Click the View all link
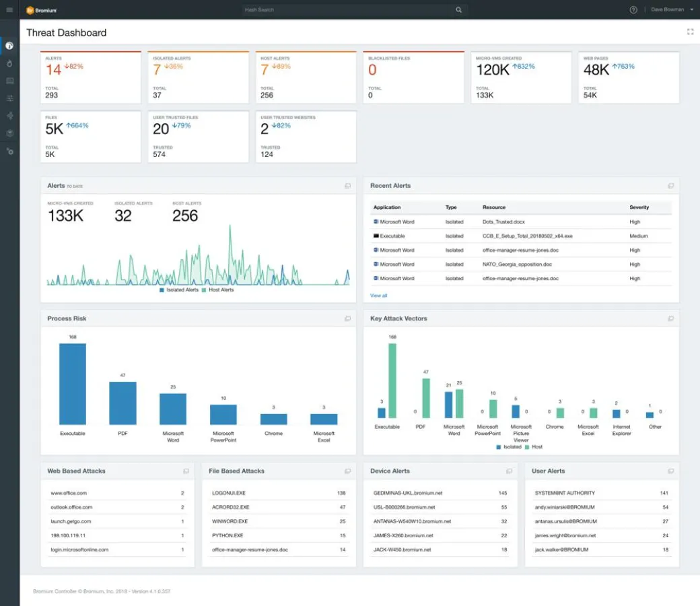The height and width of the screenshot is (606, 700). 378,296
